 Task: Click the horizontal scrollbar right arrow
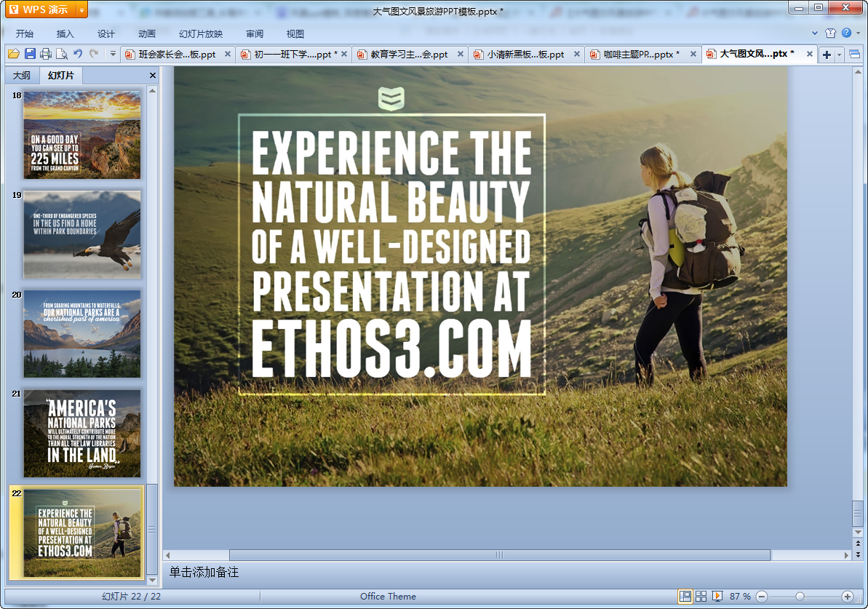pos(846,554)
